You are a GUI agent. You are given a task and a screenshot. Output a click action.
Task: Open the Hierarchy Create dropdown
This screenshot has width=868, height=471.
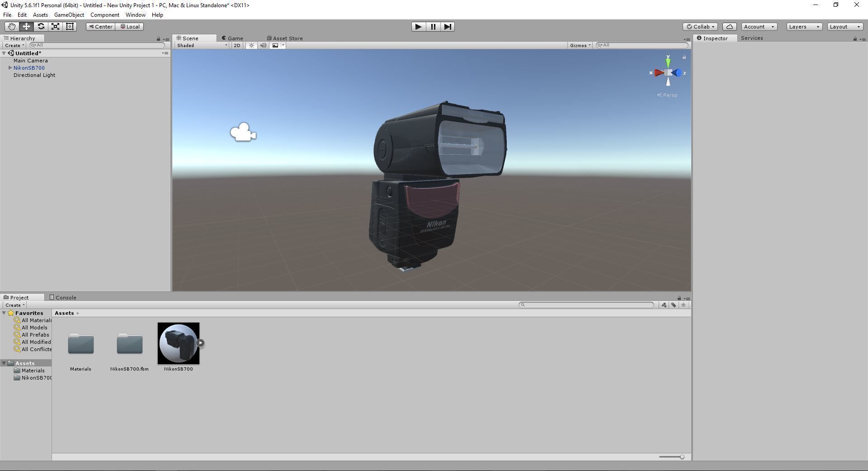click(x=14, y=45)
